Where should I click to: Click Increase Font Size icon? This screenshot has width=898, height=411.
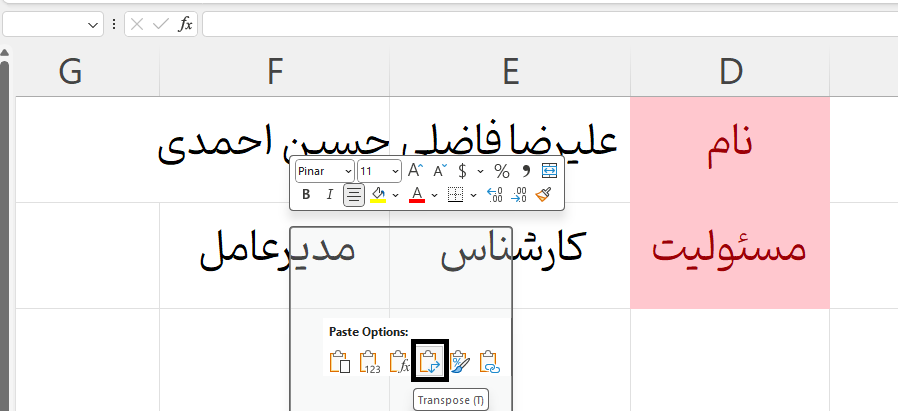tap(416, 171)
